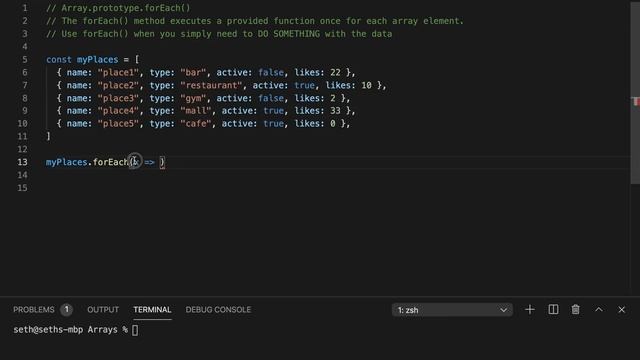Image resolution: width=640 pixels, height=360 pixels.
Task: Click the likes value 33 on line 9
Action: click(x=335, y=111)
